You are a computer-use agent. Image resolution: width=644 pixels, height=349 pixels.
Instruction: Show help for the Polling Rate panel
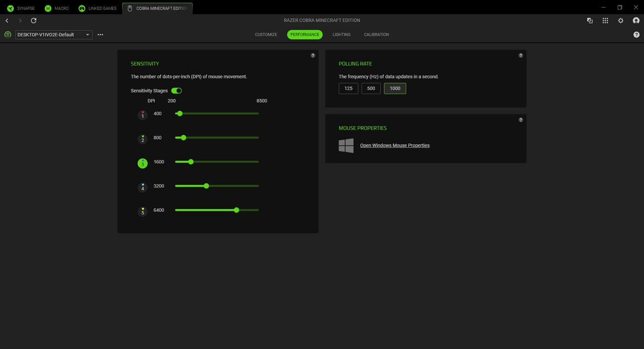tap(521, 56)
